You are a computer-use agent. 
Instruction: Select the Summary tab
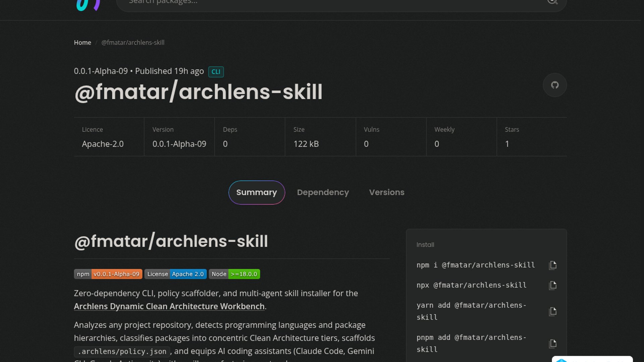[257, 192]
